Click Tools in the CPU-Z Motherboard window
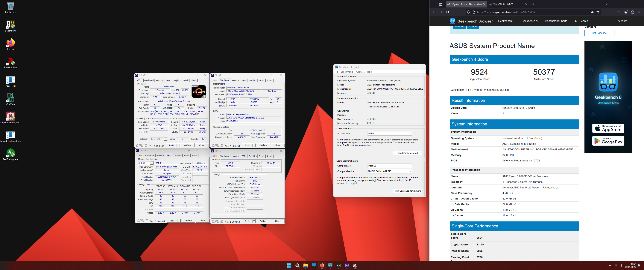This screenshot has width=644, height=270. click(x=247, y=145)
